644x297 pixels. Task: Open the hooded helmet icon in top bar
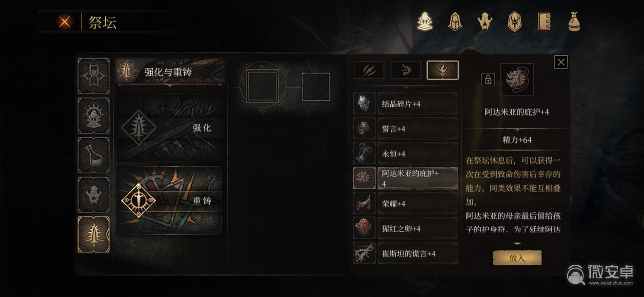(x=455, y=22)
